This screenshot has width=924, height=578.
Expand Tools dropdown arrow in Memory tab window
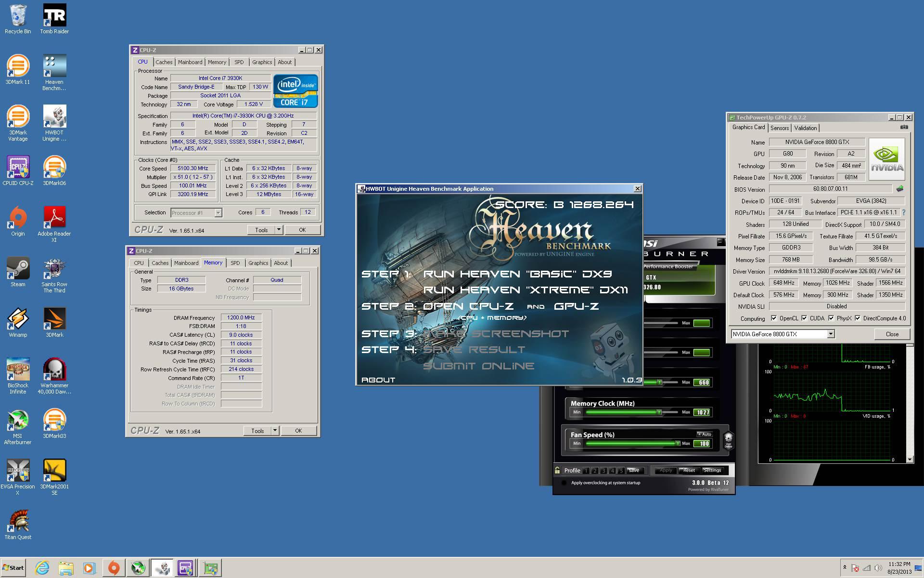pyautogui.click(x=274, y=431)
